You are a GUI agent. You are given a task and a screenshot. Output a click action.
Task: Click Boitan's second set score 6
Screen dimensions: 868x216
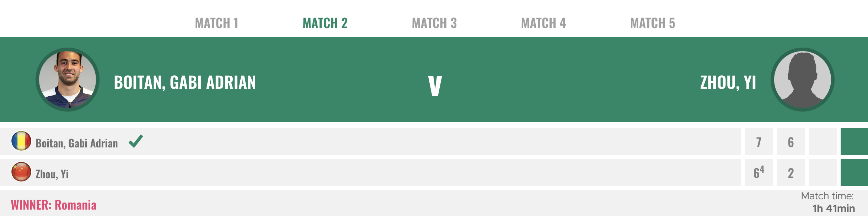click(x=791, y=142)
